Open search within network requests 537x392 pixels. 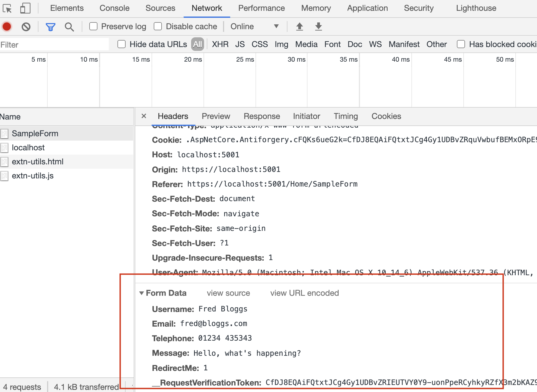pyautogui.click(x=69, y=26)
